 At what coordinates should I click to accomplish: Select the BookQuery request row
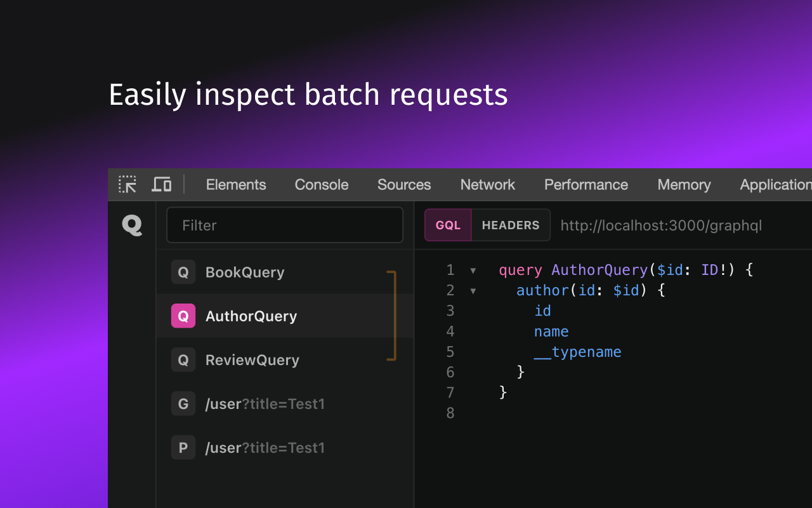tap(285, 272)
